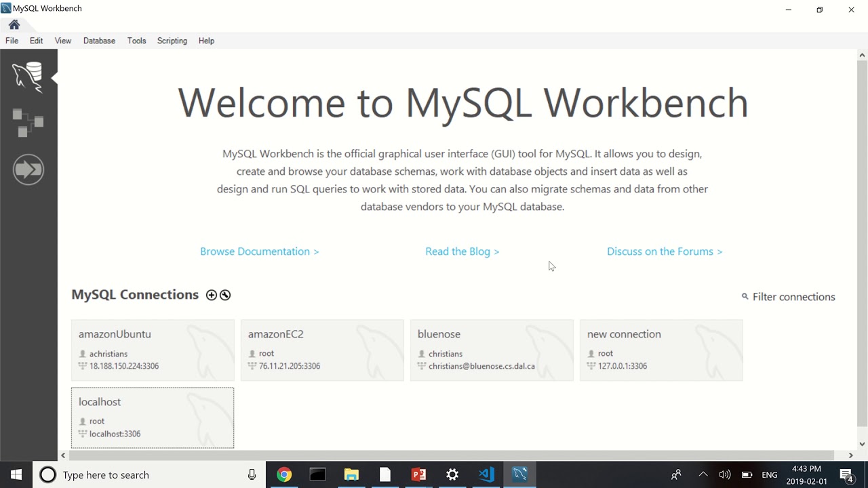Click the Cortana search box
868x488 pixels.
tap(148, 474)
